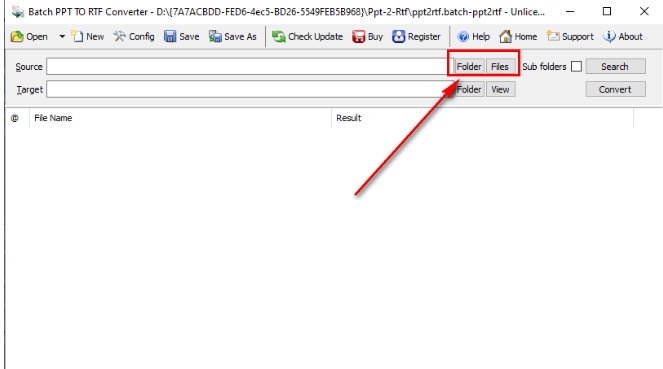Sort by the Result column header
This screenshot has width=663, height=369.
coord(482,118)
